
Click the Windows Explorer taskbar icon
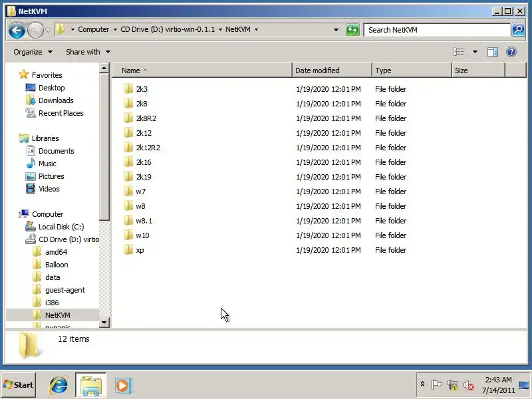coord(91,385)
